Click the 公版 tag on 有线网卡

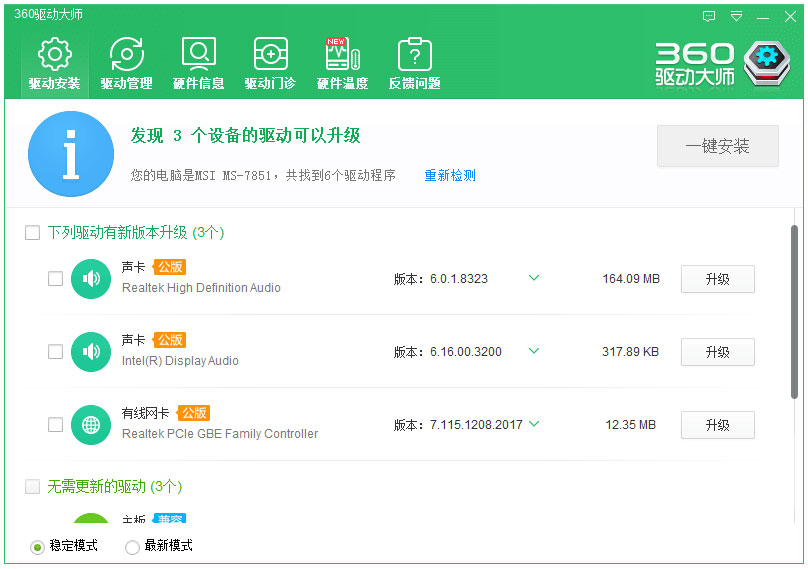click(x=193, y=413)
